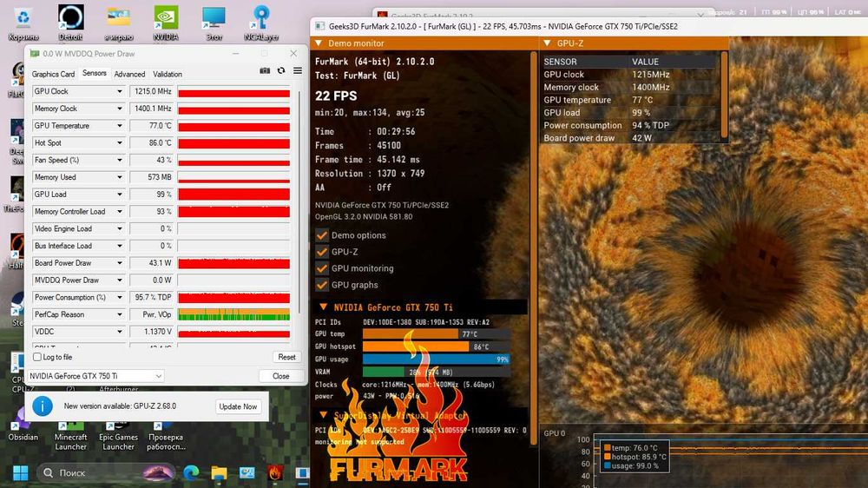Switch to the Graphics Card tab
Viewport: 868px width, 488px height.
coord(53,74)
